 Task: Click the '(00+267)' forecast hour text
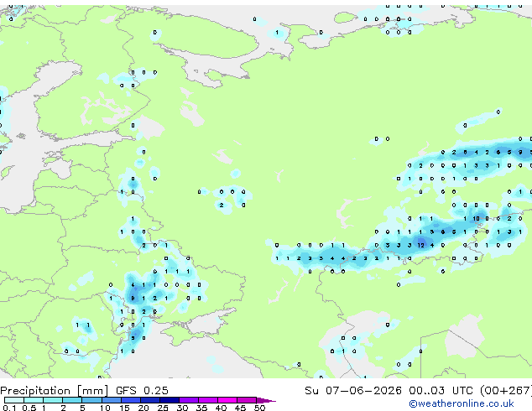point(505,391)
